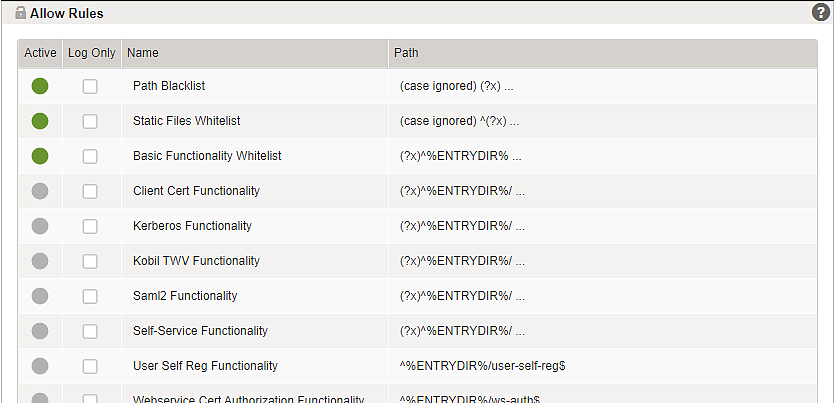The height and width of the screenshot is (403, 835).
Task: Check Log Only for User Self Reg Functionality
Action: tap(90, 366)
